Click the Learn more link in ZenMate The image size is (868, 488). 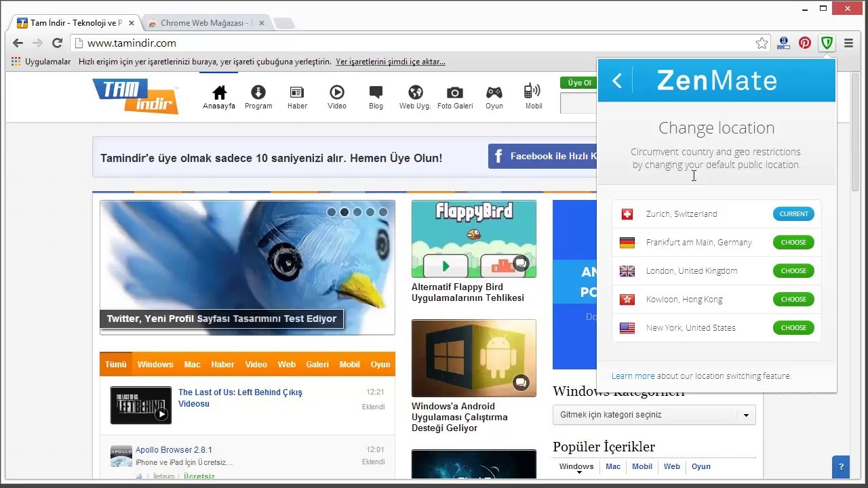[633, 376]
